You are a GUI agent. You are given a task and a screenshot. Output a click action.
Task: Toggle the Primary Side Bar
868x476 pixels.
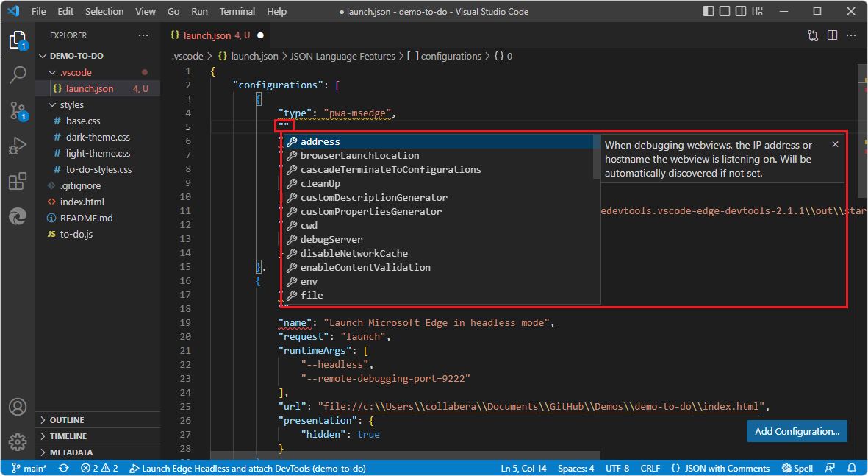click(x=709, y=11)
